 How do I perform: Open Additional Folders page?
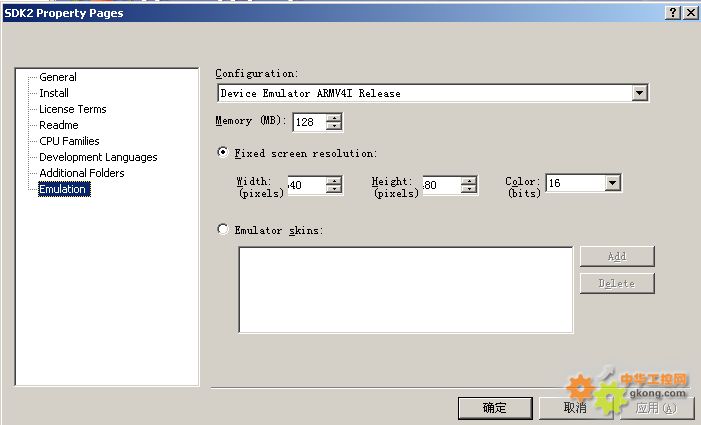point(82,173)
